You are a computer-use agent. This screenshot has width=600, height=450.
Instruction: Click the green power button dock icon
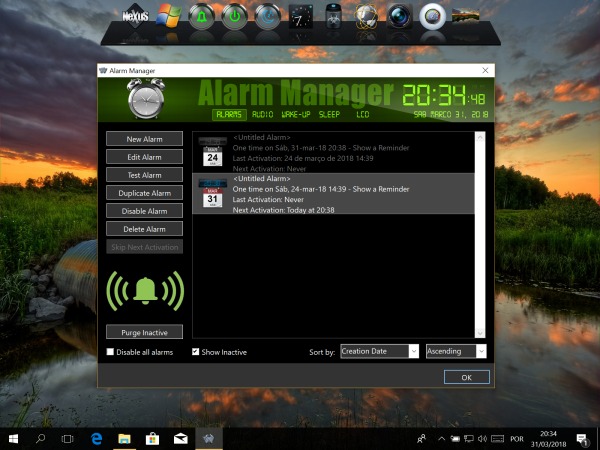pos(234,17)
